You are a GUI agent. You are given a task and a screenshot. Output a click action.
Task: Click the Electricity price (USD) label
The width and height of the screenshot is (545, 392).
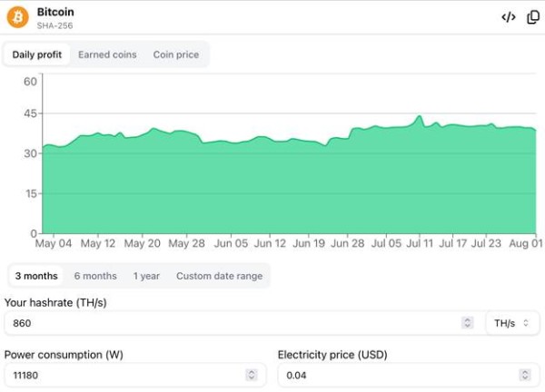332,355
